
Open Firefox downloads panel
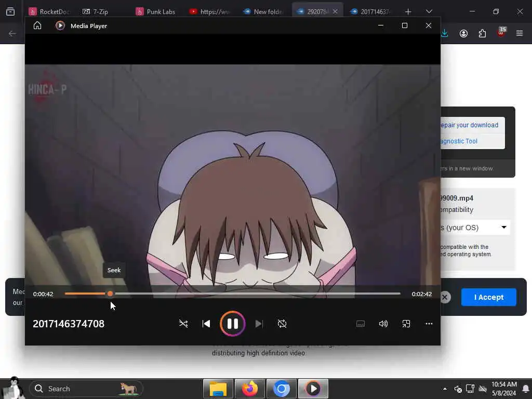pyautogui.click(x=445, y=33)
